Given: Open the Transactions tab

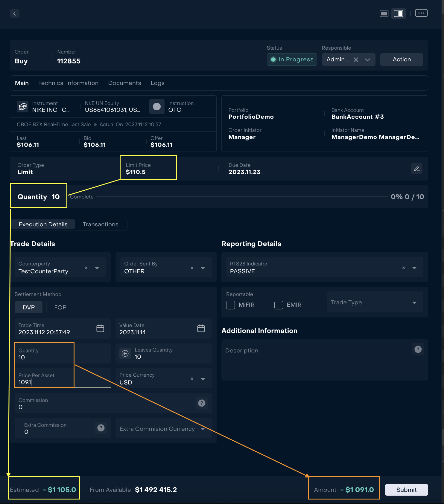Looking at the screenshot, I should [101, 224].
